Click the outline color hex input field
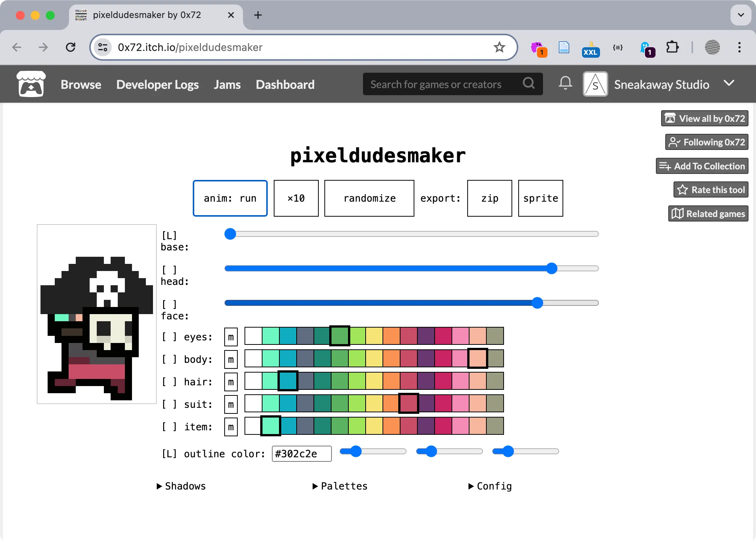The width and height of the screenshot is (756, 542). 301,454
